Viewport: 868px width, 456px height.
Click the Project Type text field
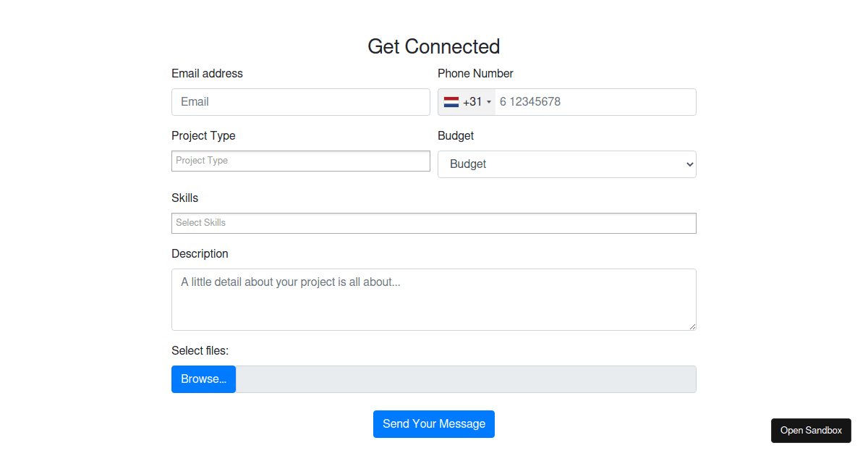(x=300, y=160)
